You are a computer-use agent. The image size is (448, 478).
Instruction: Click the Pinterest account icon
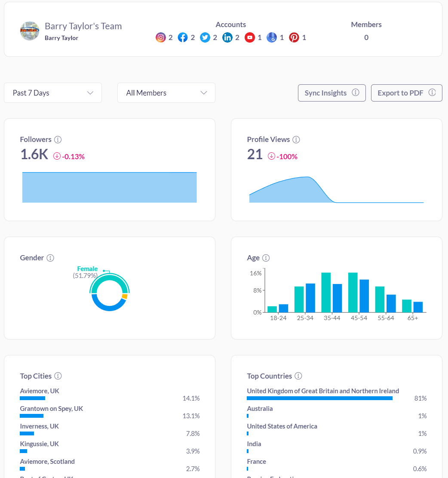[x=294, y=37]
